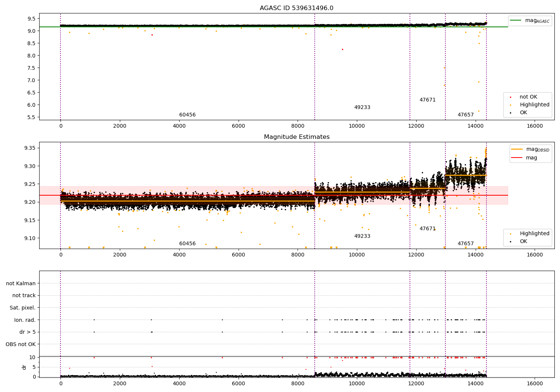The image size is (560, 392).
Task: Click the 'Ion. rad.' row label
Action: click(25, 320)
